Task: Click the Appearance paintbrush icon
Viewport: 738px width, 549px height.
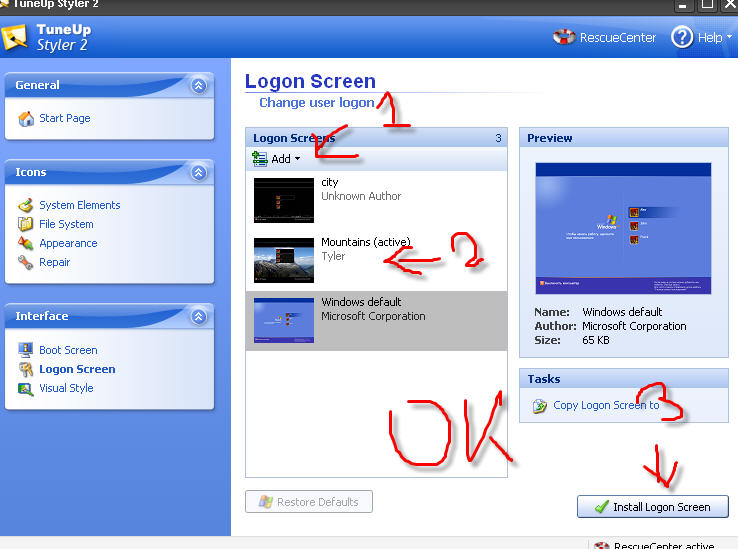Action: pos(25,243)
